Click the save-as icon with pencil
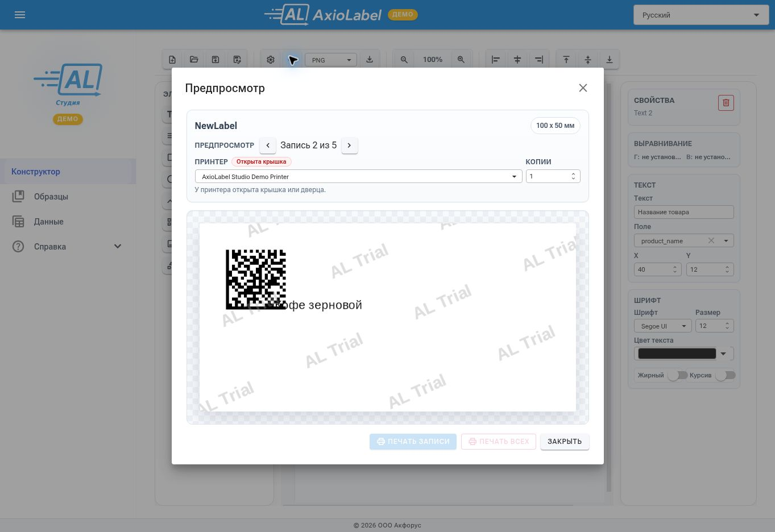Viewport: 775px width, 532px height. (x=237, y=60)
